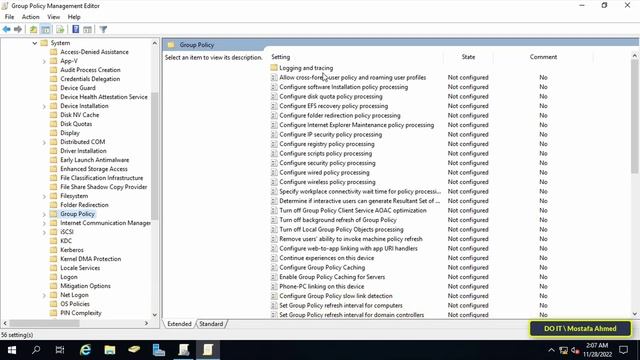Select Configure Group Policy Caching setting
The image size is (640, 360).
pos(322,267)
